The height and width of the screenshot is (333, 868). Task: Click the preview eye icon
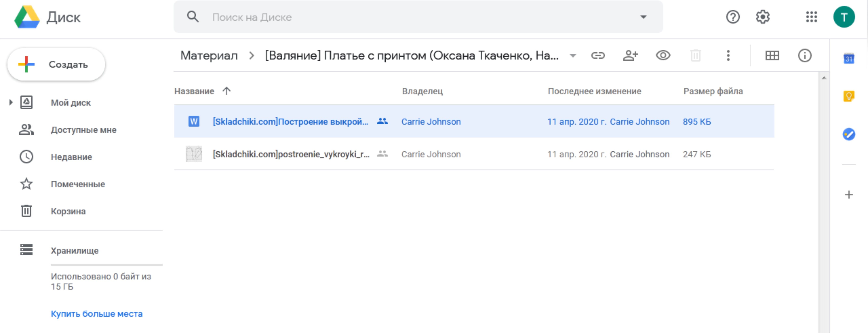click(x=663, y=55)
